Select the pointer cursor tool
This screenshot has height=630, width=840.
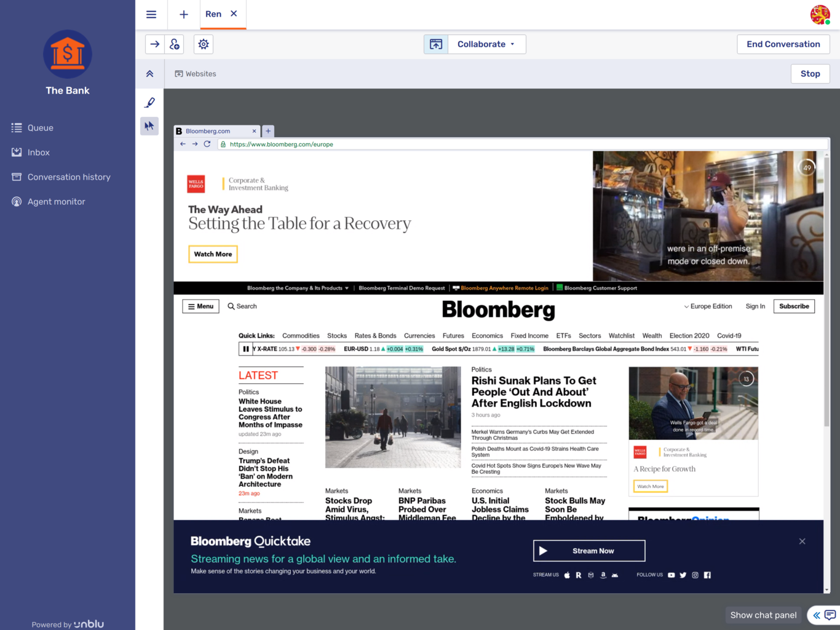pos(149,126)
